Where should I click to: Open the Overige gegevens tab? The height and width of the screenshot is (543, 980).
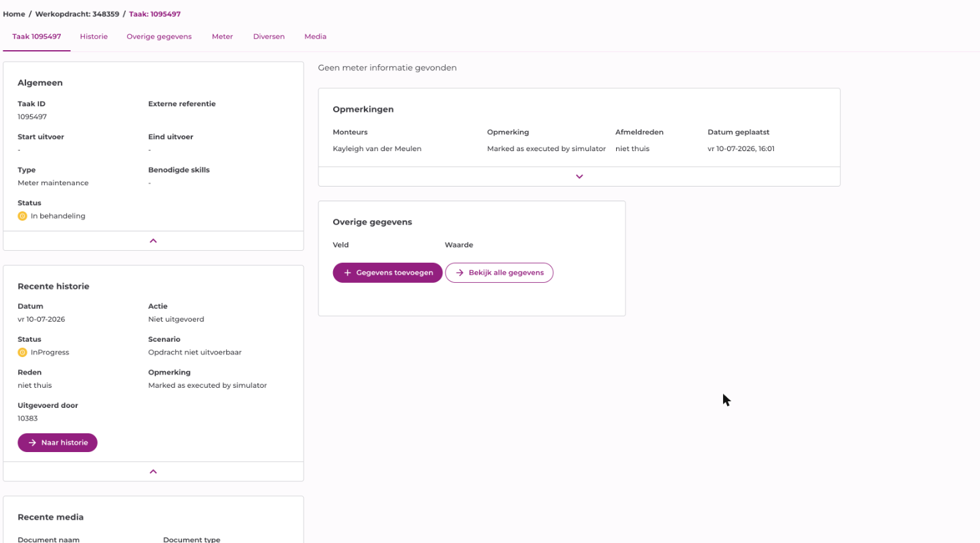tap(159, 37)
